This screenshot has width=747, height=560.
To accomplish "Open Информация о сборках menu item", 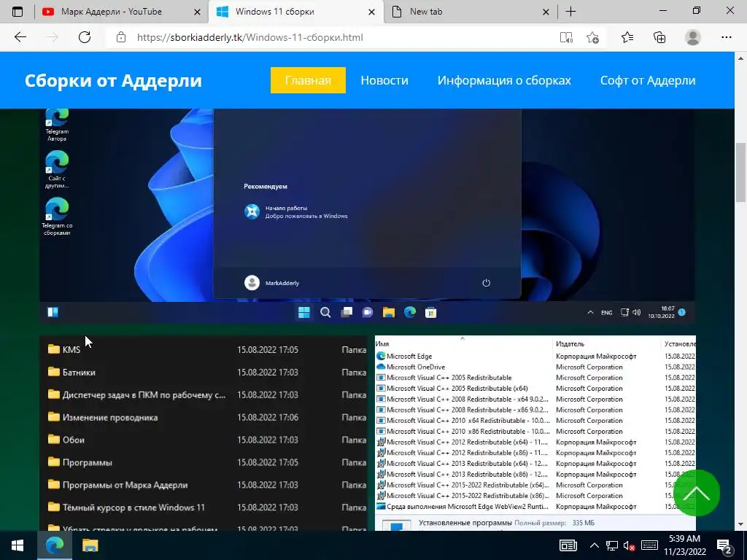I will [x=504, y=80].
